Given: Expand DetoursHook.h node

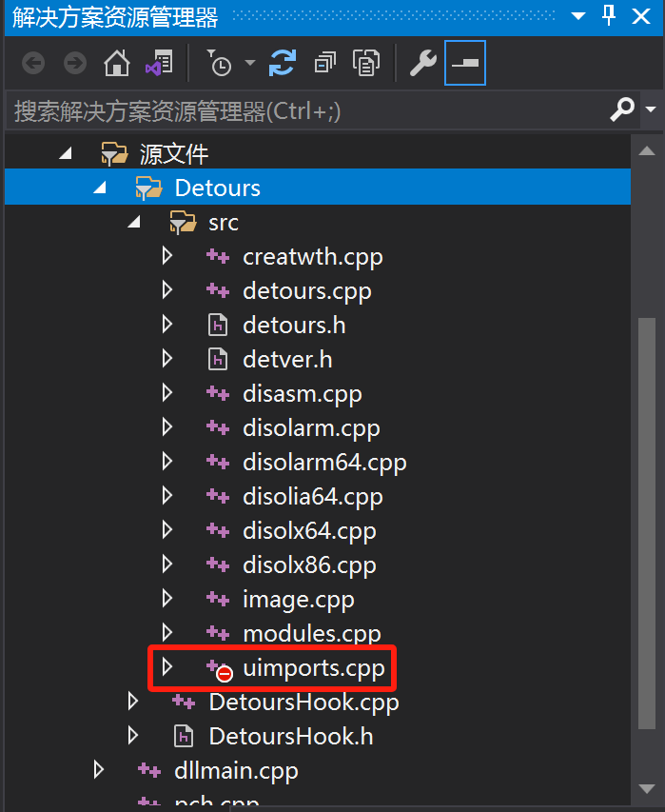Looking at the screenshot, I should point(133,735).
